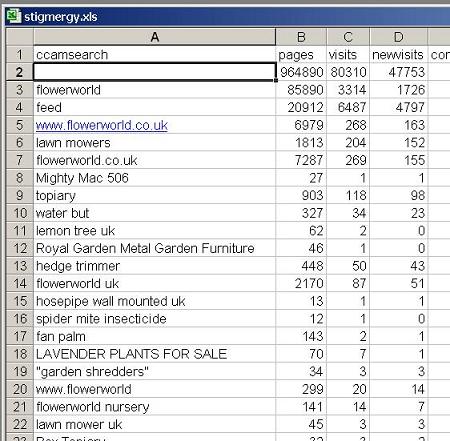450x441 pixels.
Task: Select the 'lawn mowers' cell
Action: (x=154, y=143)
